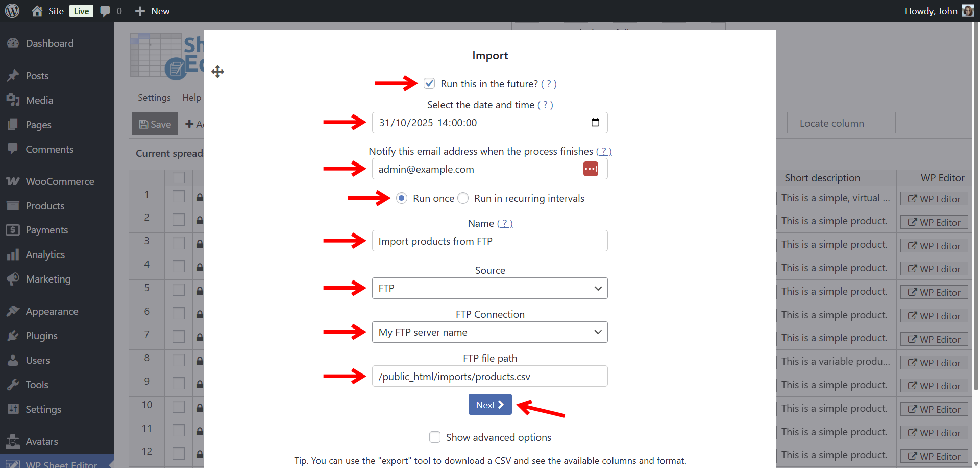Click the WordPress logo in admin bar
The width and height of the screenshot is (980, 468).
(12, 11)
